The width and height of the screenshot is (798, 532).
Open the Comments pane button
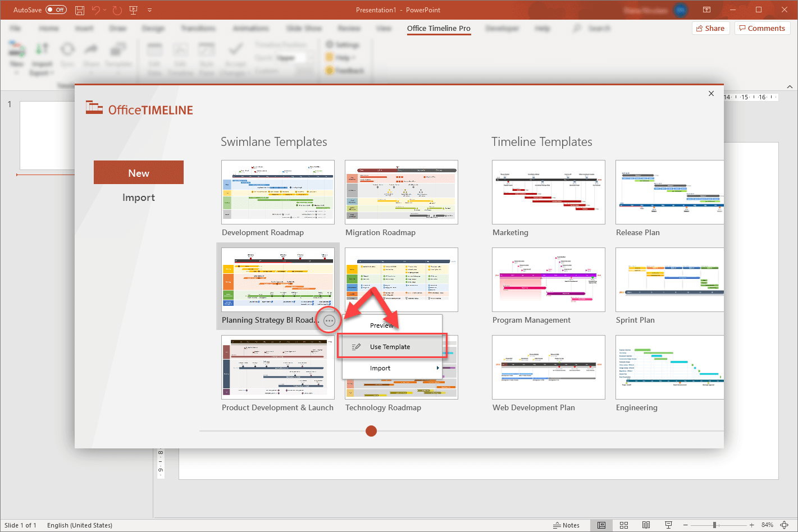762,28
